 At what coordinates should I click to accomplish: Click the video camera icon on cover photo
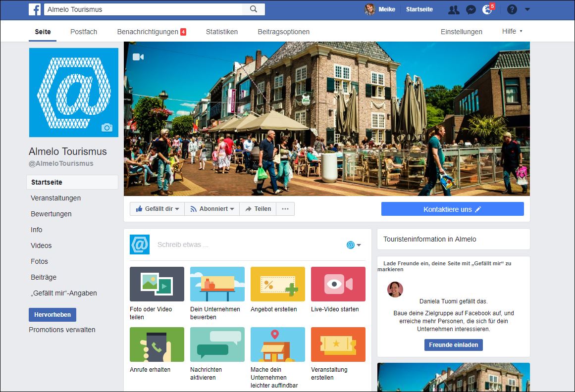[138, 57]
